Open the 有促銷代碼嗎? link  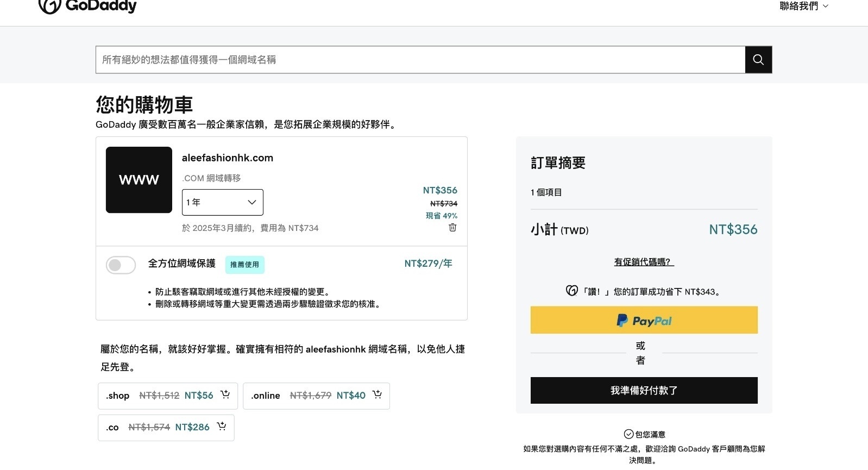[644, 262]
